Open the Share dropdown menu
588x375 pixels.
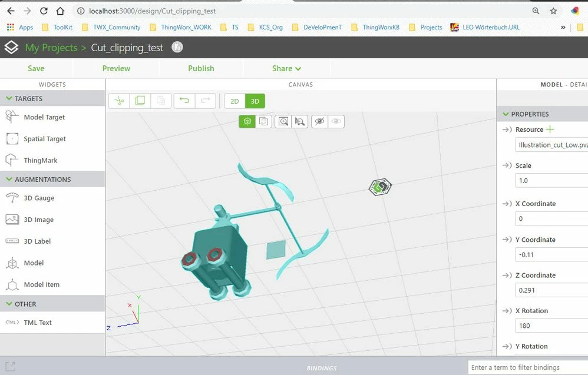[286, 68]
